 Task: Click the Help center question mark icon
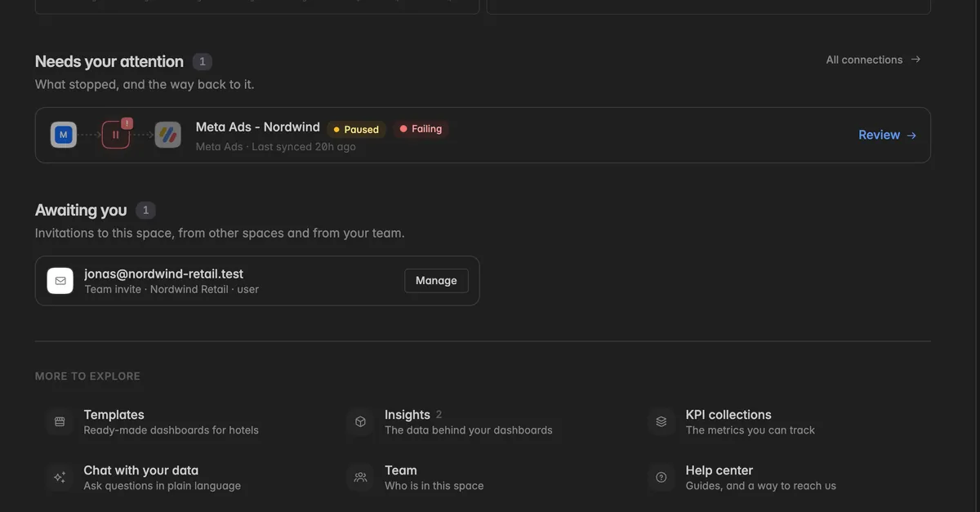click(661, 478)
